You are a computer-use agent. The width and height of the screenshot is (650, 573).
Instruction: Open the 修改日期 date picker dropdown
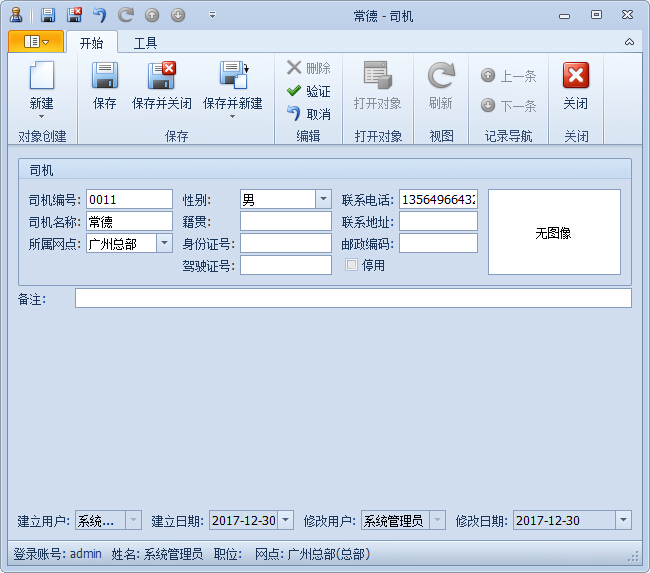(x=623, y=520)
